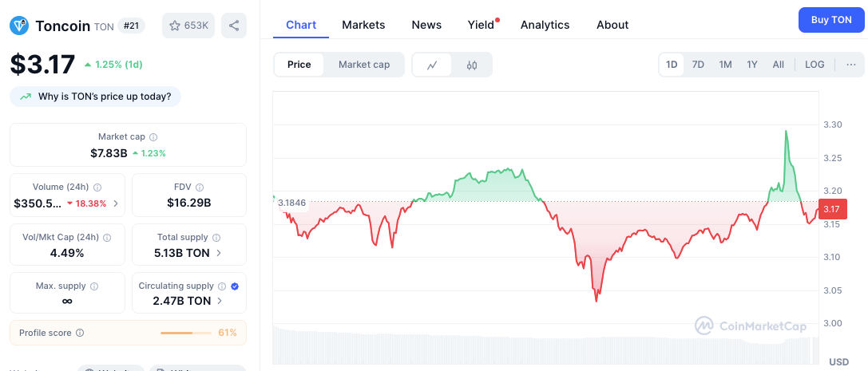Screen dimensions: 868x371
Task: Click the star watchlist button showing 653K
Action: pos(188,26)
